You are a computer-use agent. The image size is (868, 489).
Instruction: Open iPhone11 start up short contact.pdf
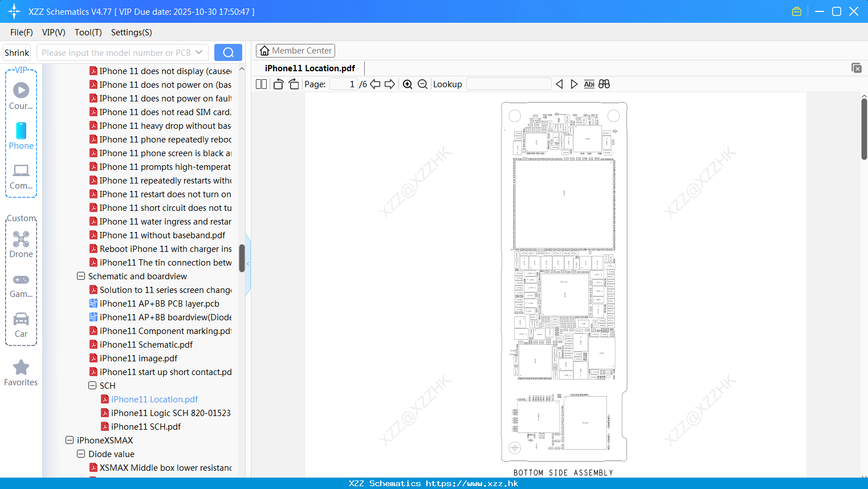click(x=165, y=372)
